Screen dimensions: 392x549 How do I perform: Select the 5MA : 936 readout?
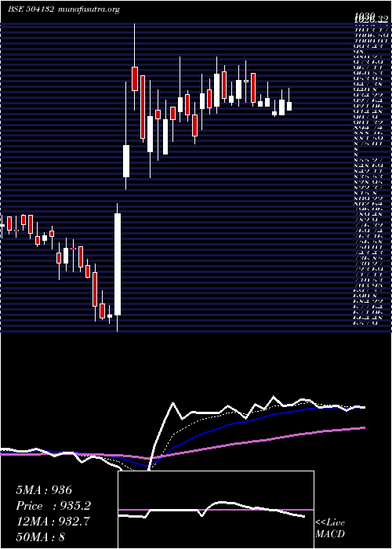(x=44, y=490)
